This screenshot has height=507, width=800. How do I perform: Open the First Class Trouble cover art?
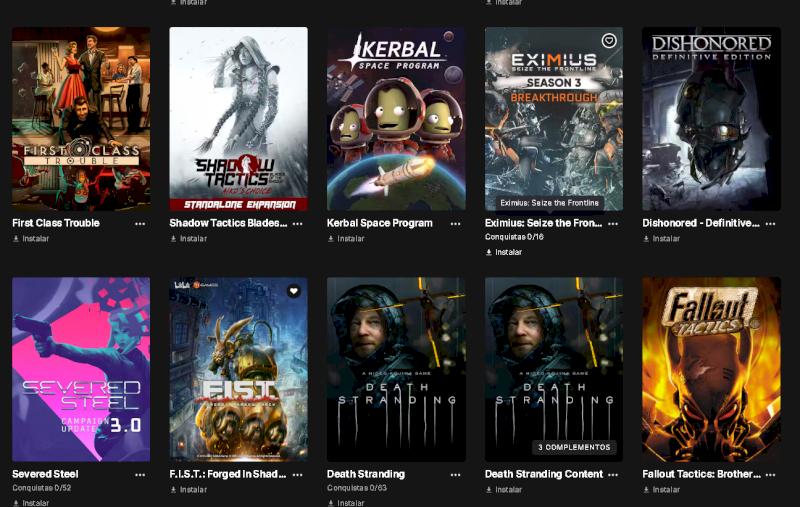(x=81, y=119)
